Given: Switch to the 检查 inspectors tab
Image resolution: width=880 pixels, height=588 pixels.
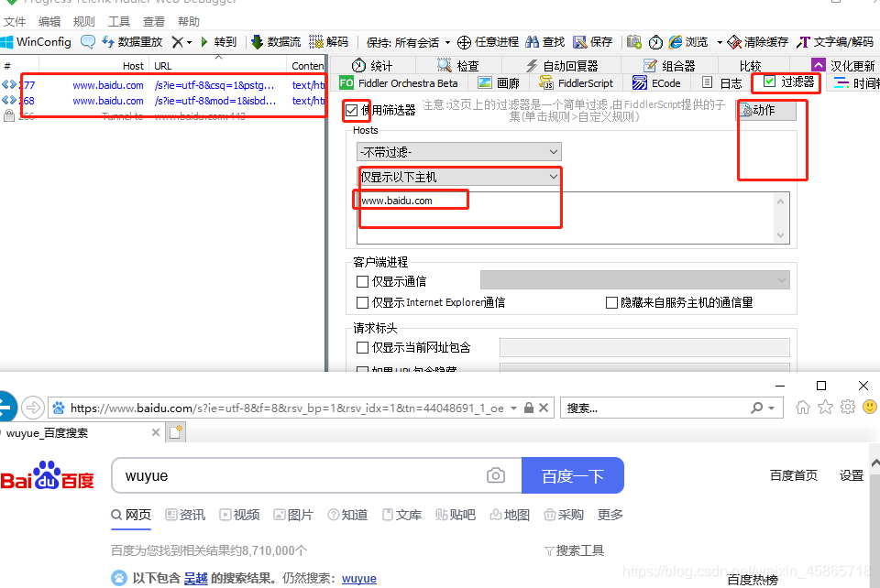Looking at the screenshot, I should pos(458,66).
